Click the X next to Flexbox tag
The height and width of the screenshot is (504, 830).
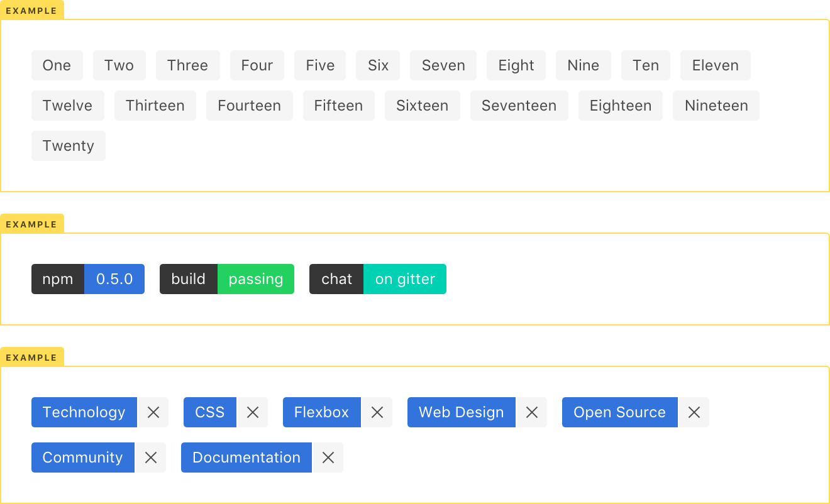tap(377, 412)
